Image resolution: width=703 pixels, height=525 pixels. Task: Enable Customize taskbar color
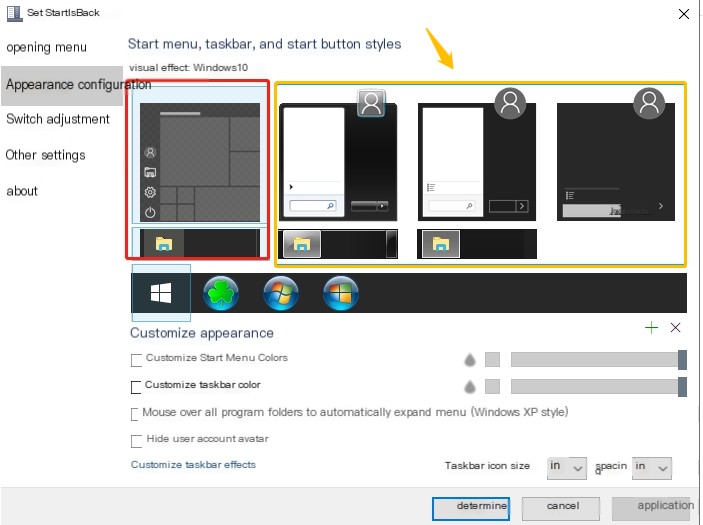tap(136, 387)
